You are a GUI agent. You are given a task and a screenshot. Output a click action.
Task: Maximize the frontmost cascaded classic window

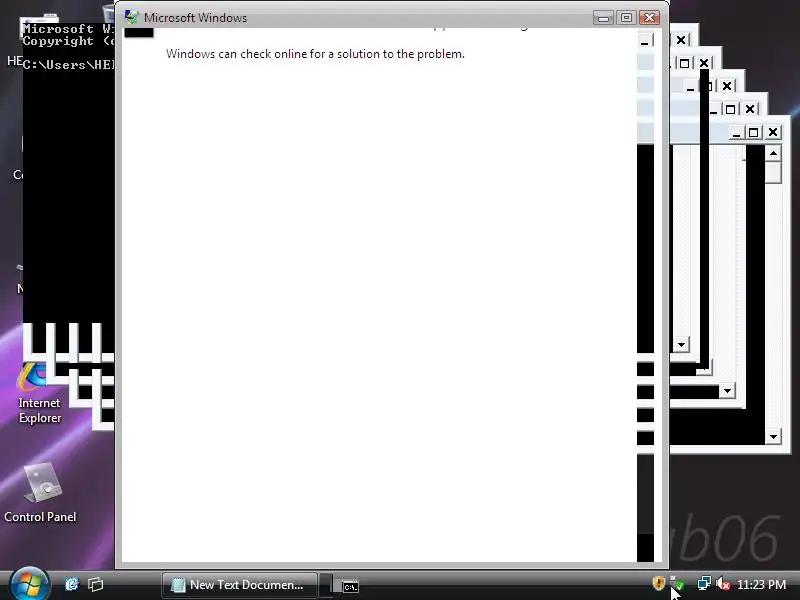pos(753,132)
